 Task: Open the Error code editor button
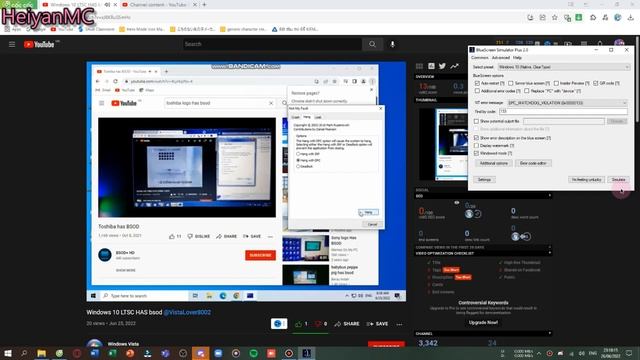(x=533, y=163)
